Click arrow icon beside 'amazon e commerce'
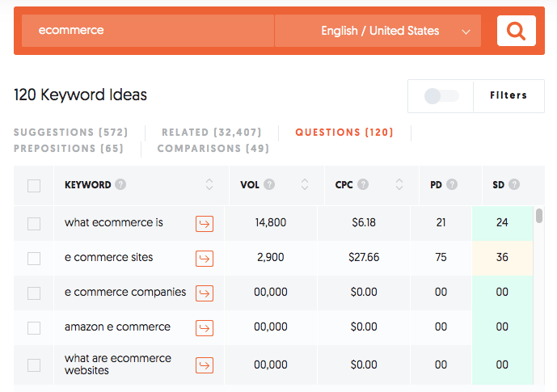This screenshot has width=557, height=392. click(x=205, y=327)
